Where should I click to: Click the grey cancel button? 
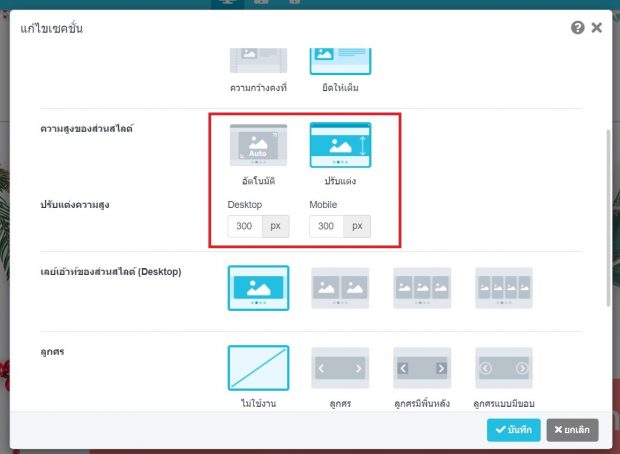point(572,430)
